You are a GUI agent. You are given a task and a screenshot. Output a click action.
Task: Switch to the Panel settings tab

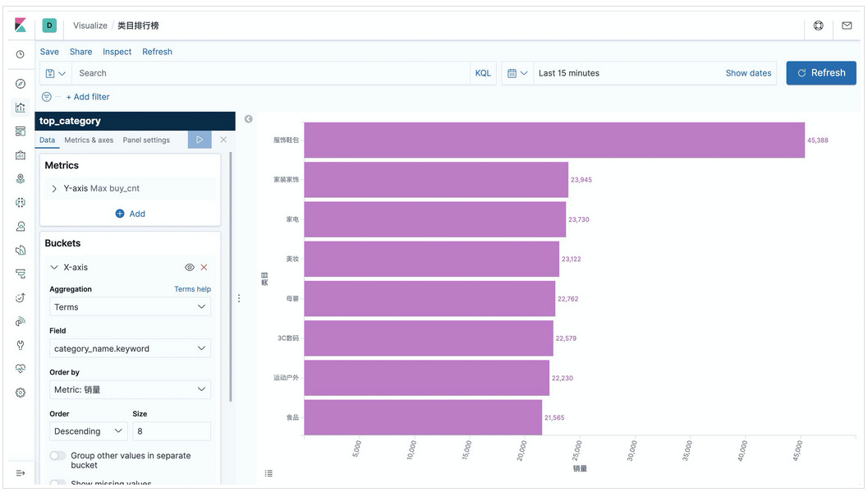(146, 140)
